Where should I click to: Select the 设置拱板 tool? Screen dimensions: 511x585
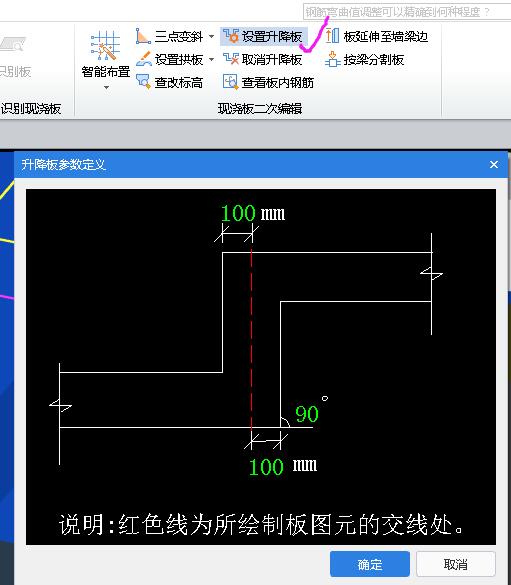(x=170, y=59)
